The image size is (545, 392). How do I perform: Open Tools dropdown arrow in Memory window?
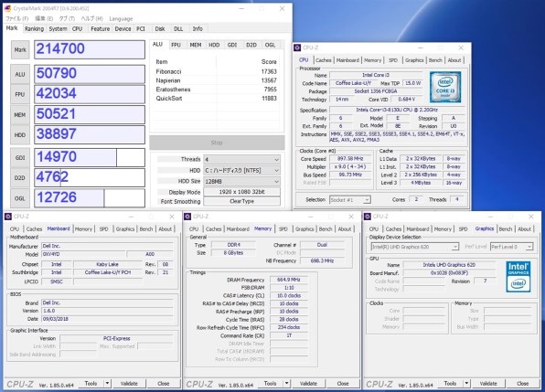click(287, 384)
